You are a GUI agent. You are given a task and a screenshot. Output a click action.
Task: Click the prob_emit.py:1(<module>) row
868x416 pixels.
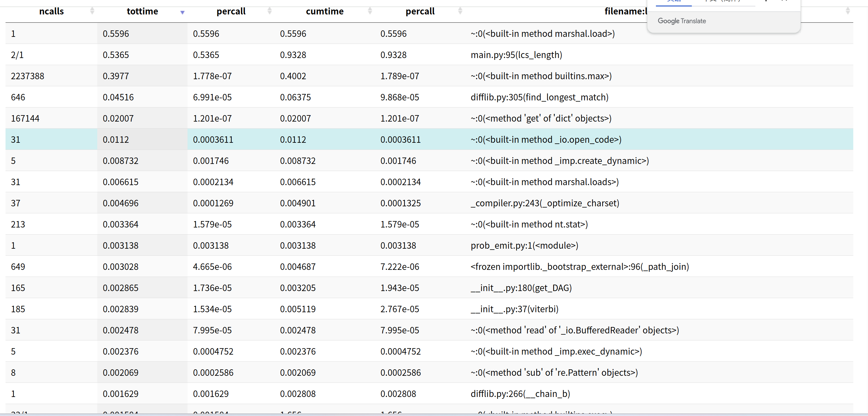[524, 245]
